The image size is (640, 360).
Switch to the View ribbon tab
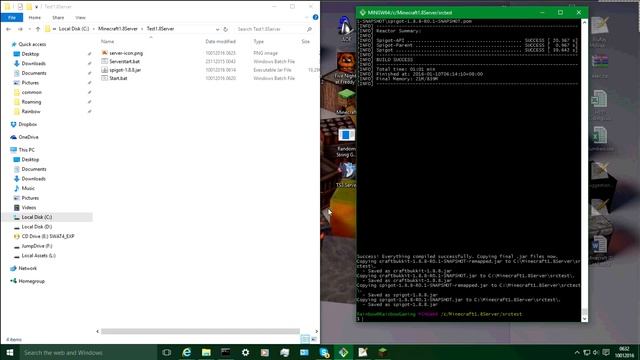[x=80, y=18]
